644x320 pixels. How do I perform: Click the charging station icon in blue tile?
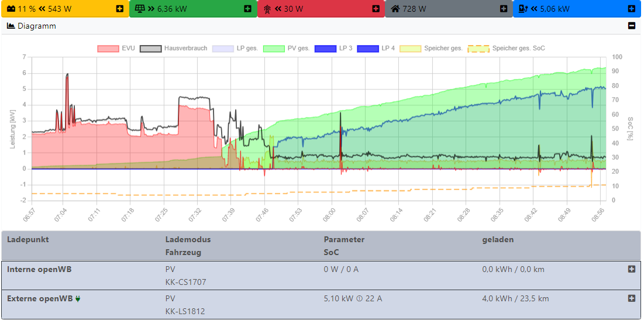coord(524,9)
